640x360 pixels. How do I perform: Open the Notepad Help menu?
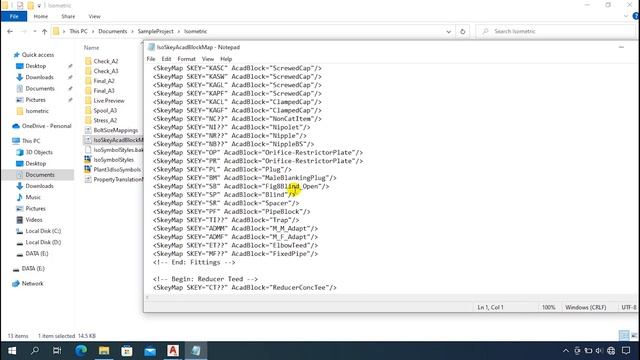click(226, 59)
